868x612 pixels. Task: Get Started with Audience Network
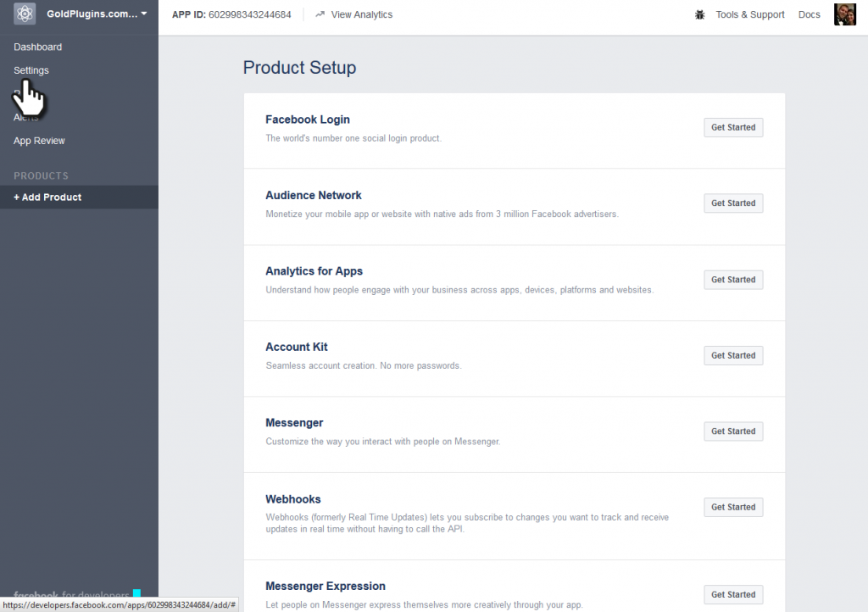click(732, 203)
